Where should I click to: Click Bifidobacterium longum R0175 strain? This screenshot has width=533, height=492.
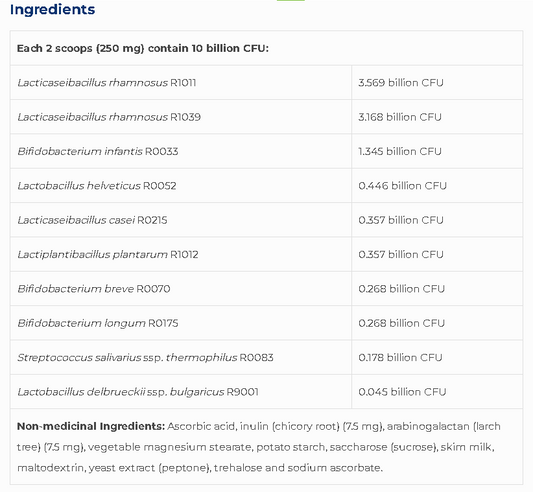(98, 323)
